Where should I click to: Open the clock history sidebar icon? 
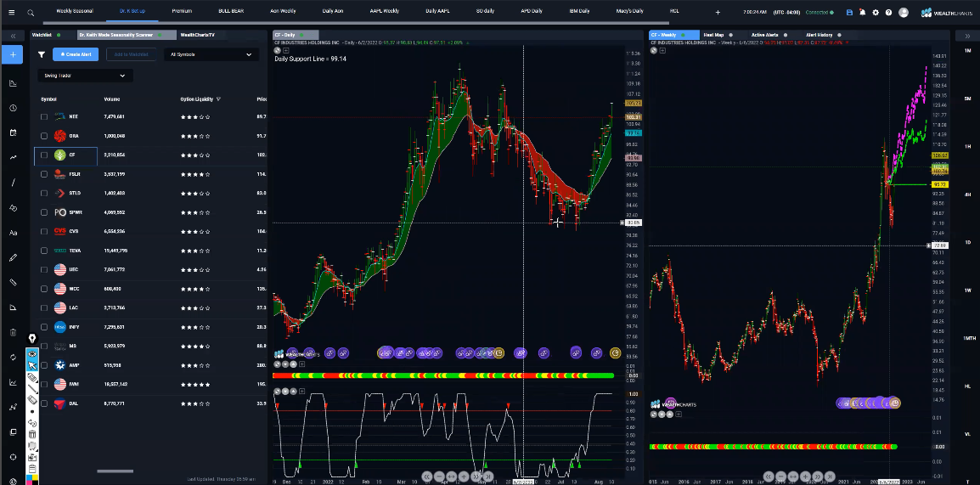coord(13,108)
